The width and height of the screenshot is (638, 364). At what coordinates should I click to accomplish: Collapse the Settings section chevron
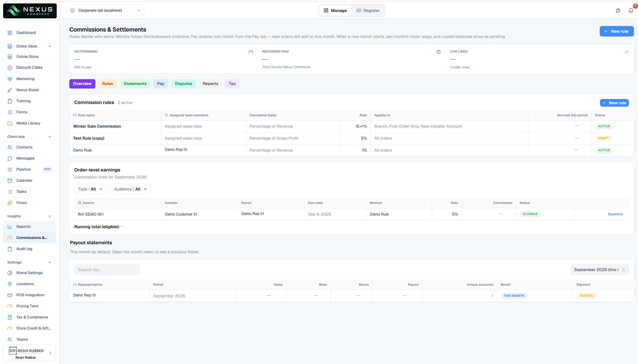click(x=50, y=262)
